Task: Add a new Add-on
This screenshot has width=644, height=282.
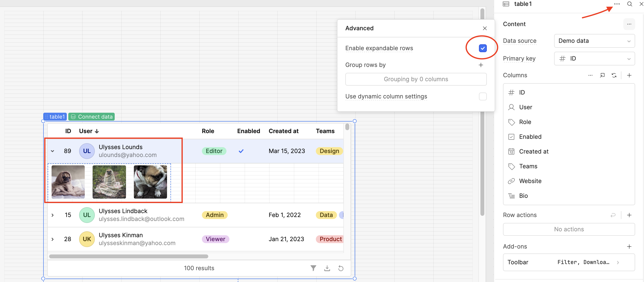Action: (x=629, y=246)
